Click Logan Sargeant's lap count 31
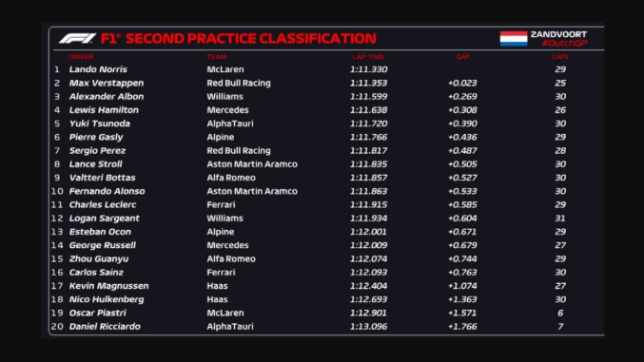The image size is (644, 362). (560, 219)
